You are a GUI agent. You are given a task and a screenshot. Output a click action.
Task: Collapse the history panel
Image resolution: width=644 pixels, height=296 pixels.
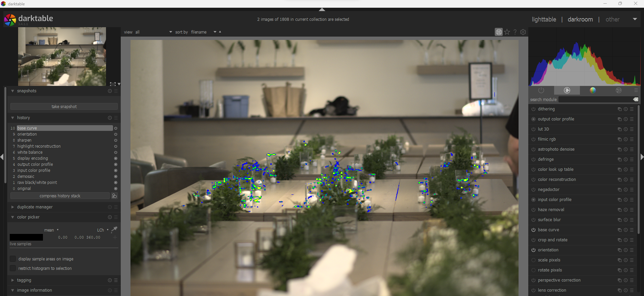[12, 118]
